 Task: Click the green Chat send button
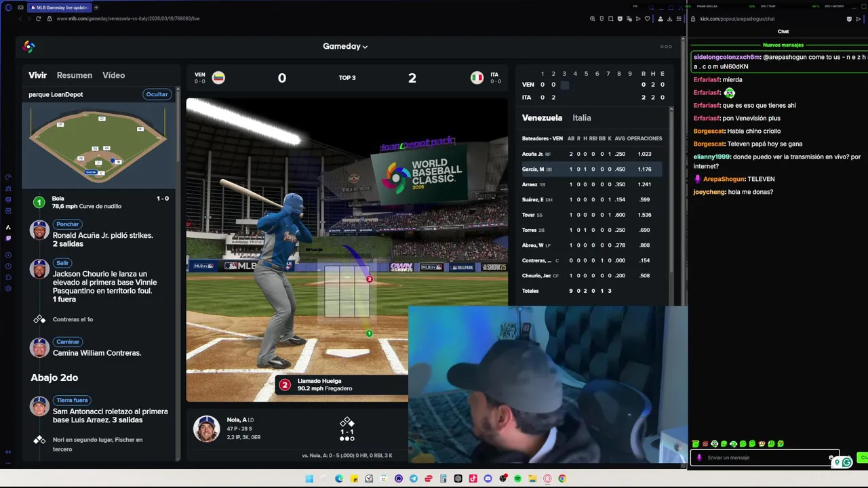pos(863,457)
